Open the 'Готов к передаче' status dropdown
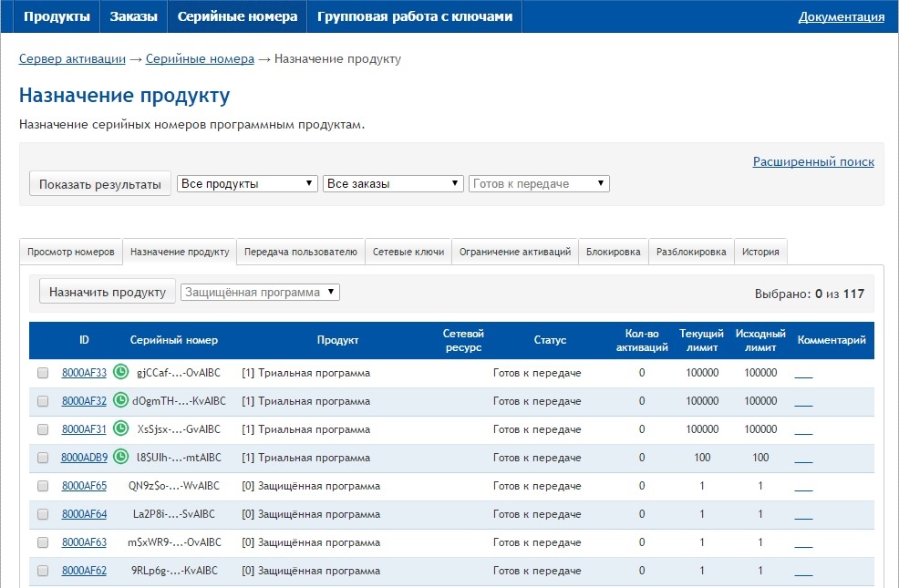Viewport: 899px width, 588px height. tap(539, 183)
